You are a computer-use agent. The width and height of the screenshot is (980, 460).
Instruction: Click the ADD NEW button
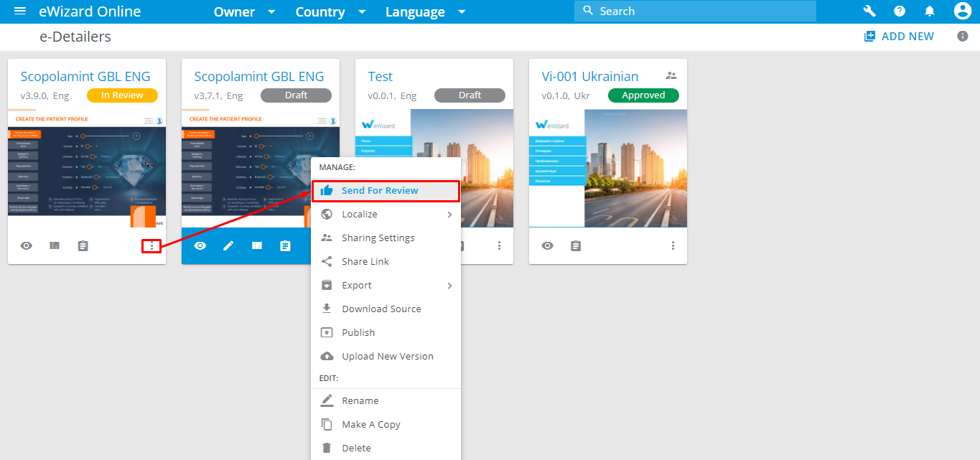click(899, 37)
